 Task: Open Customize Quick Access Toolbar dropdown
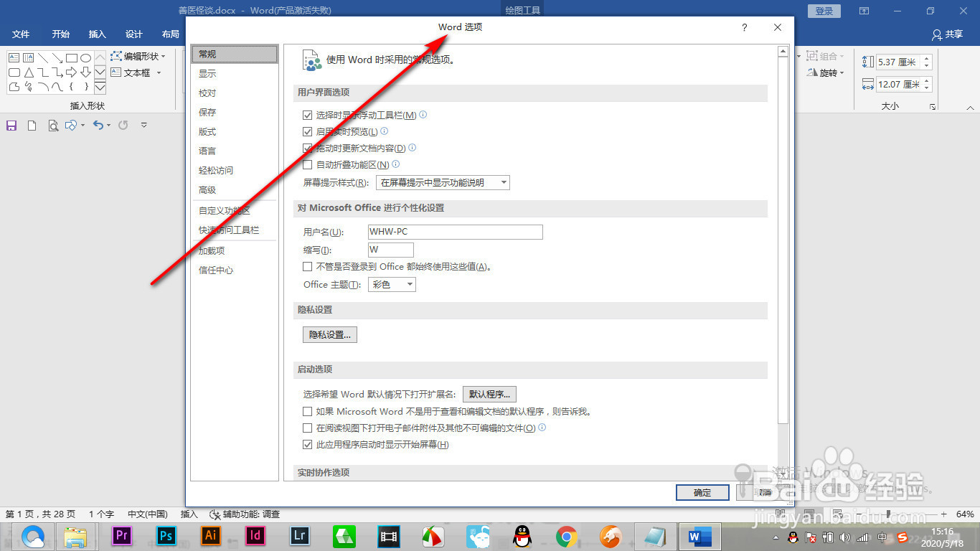[144, 126]
